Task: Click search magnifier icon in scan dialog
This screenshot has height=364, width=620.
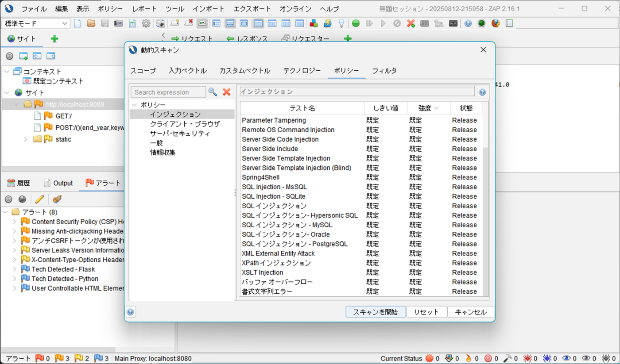Action: 213,92
